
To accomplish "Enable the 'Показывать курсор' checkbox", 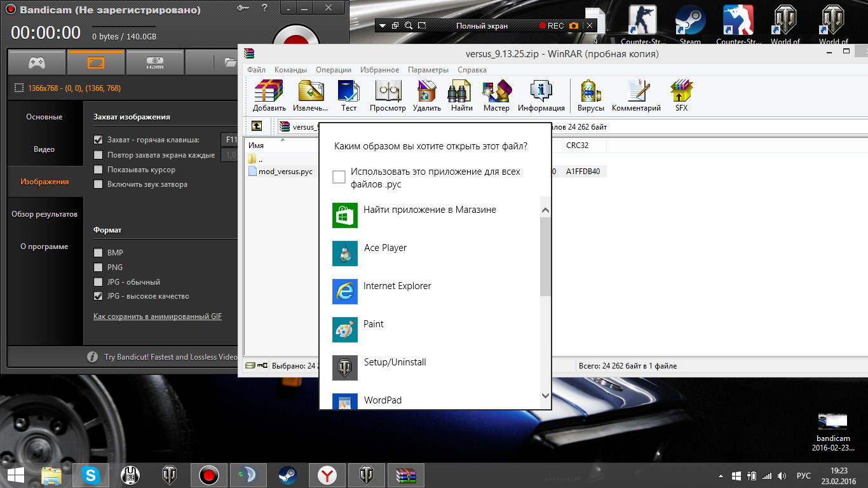I will [x=98, y=170].
